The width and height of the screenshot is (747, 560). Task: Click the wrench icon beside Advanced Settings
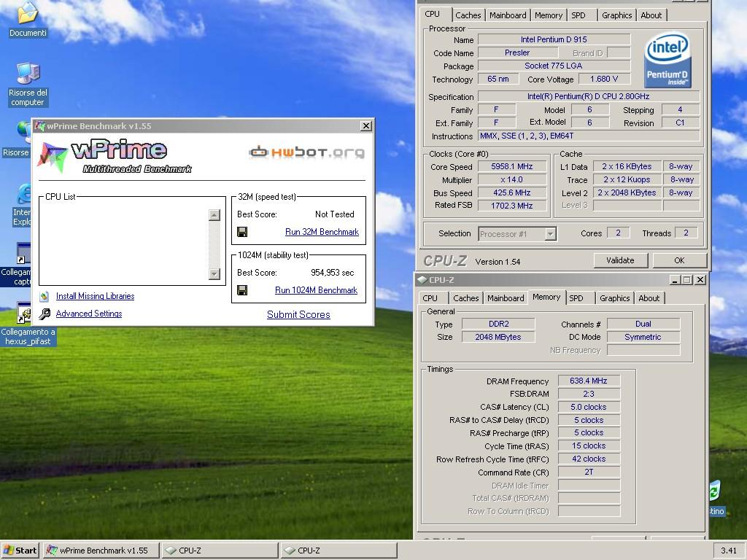pyautogui.click(x=44, y=314)
